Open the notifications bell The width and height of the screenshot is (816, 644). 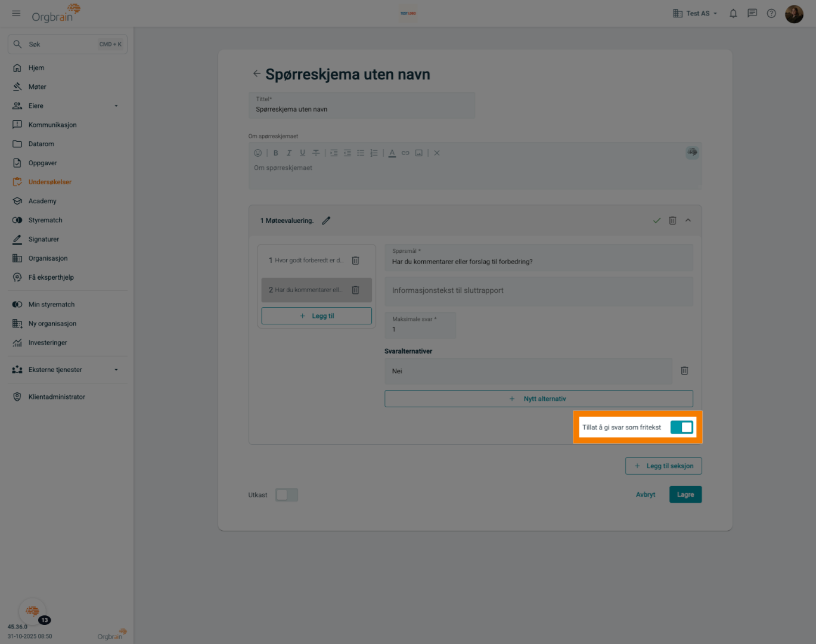tap(733, 13)
